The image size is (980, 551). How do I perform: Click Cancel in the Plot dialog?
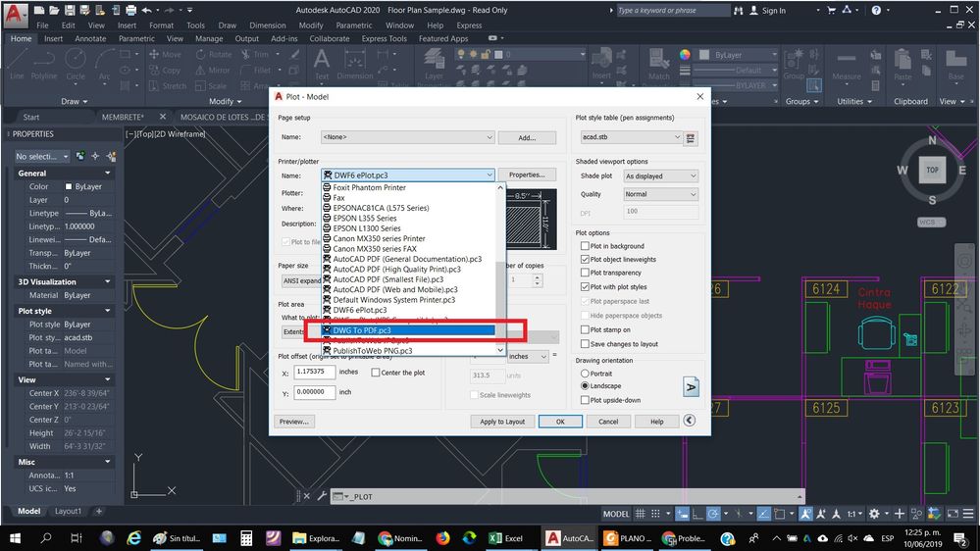[608, 422]
